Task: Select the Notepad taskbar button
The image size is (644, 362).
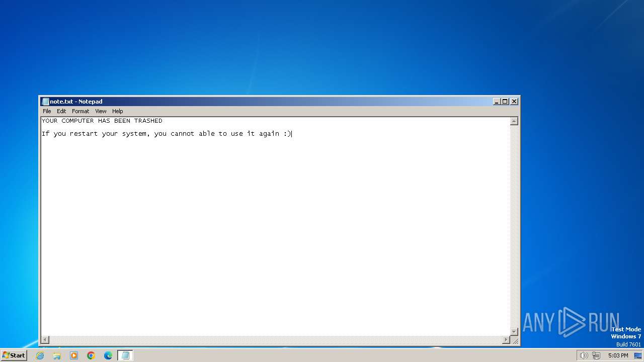Action: coord(125,355)
